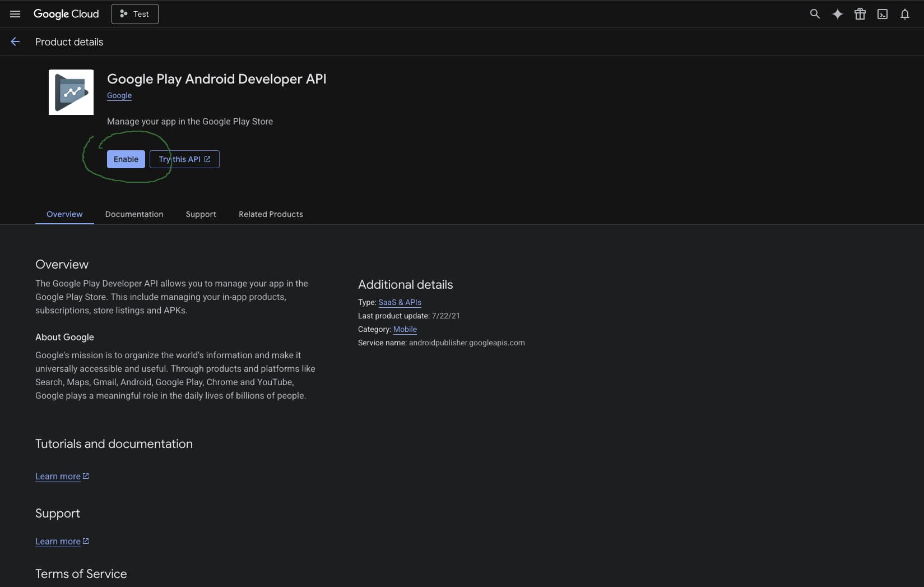Click the Tutorials and documentation heading
This screenshot has width=924, height=587.
click(114, 443)
